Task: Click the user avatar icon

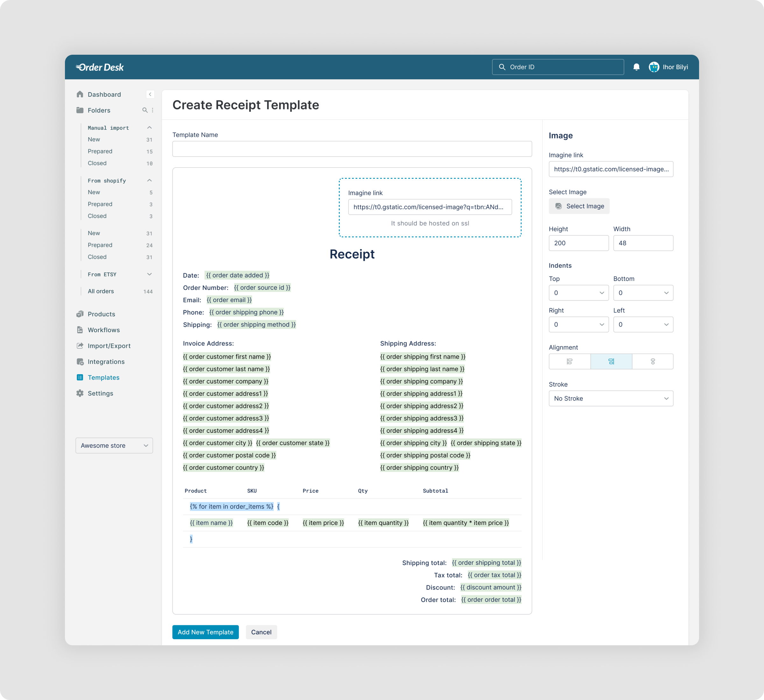Action: pos(654,67)
